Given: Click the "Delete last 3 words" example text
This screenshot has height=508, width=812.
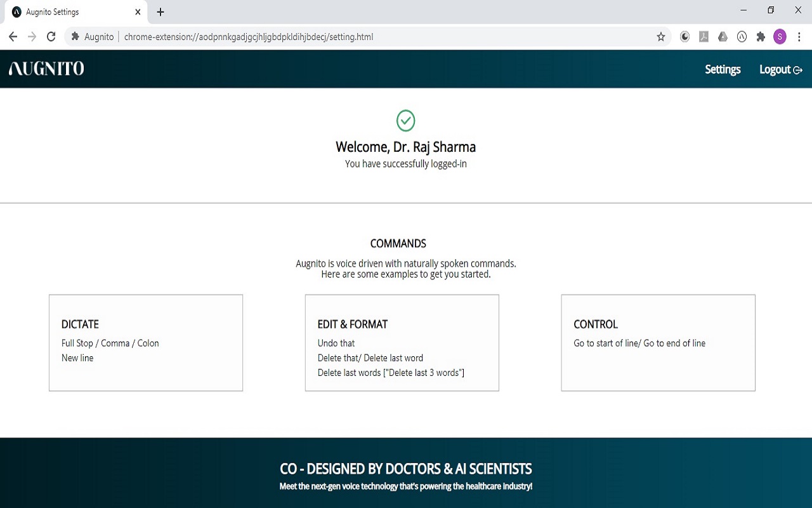Looking at the screenshot, I should pyautogui.click(x=424, y=373).
